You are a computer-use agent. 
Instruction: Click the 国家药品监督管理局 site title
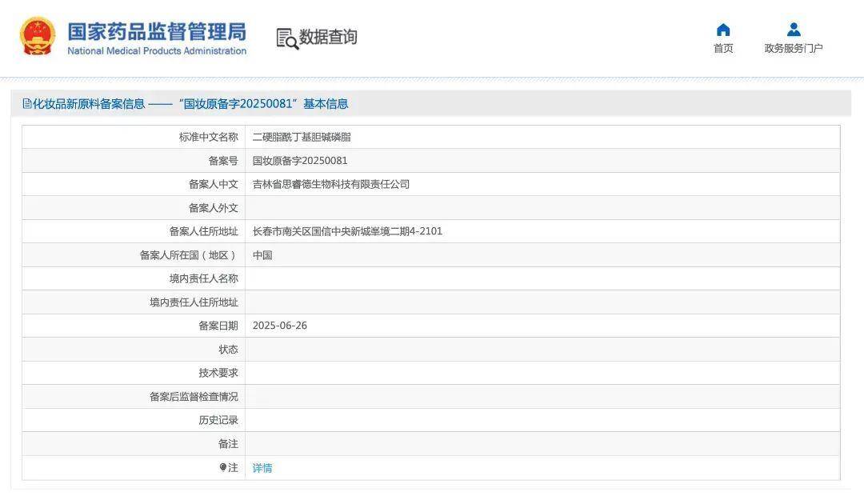pos(157,31)
